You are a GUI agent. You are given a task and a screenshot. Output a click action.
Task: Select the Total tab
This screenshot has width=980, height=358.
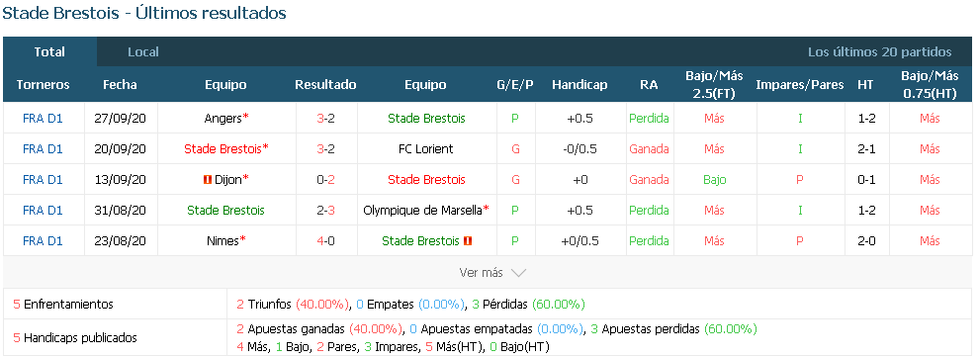coord(49,51)
